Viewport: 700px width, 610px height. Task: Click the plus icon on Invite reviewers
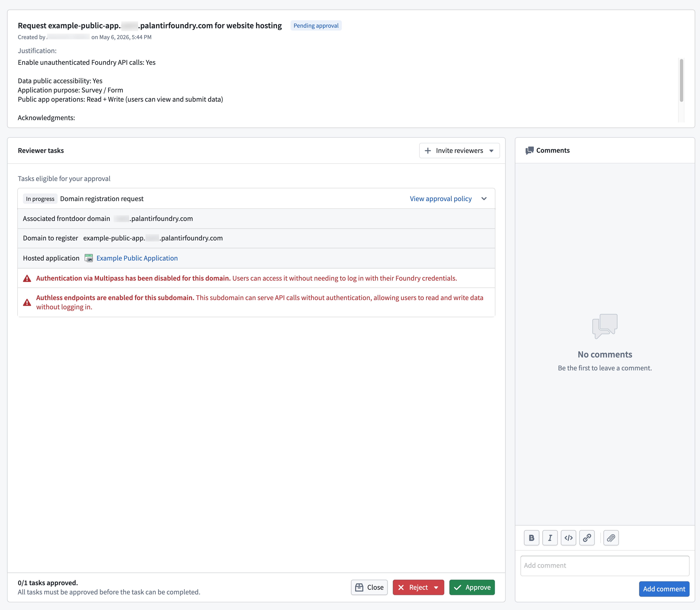coord(428,150)
